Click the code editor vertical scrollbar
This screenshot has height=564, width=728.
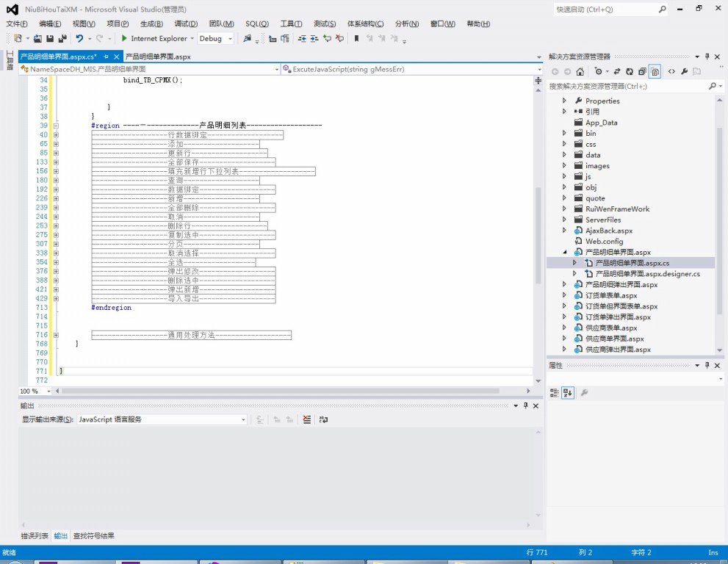click(538, 235)
